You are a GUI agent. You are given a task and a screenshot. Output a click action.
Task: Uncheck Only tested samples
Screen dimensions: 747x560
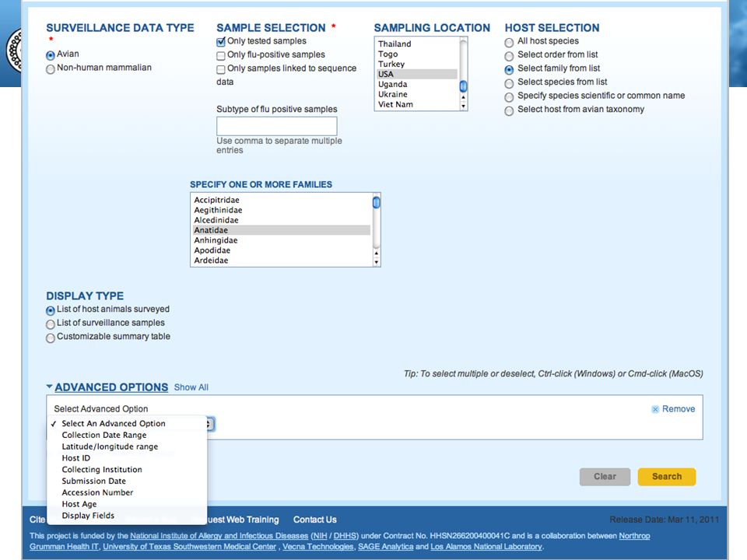pos(220,42)
